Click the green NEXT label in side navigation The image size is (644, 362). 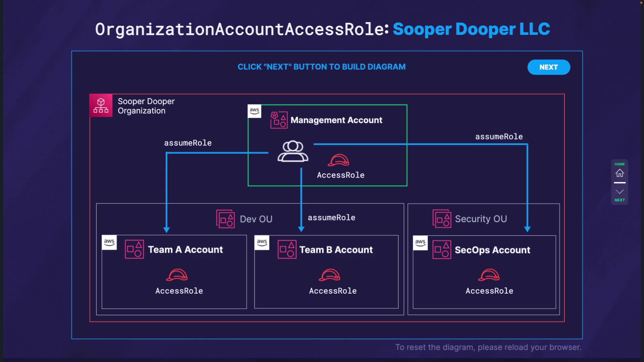620,200
